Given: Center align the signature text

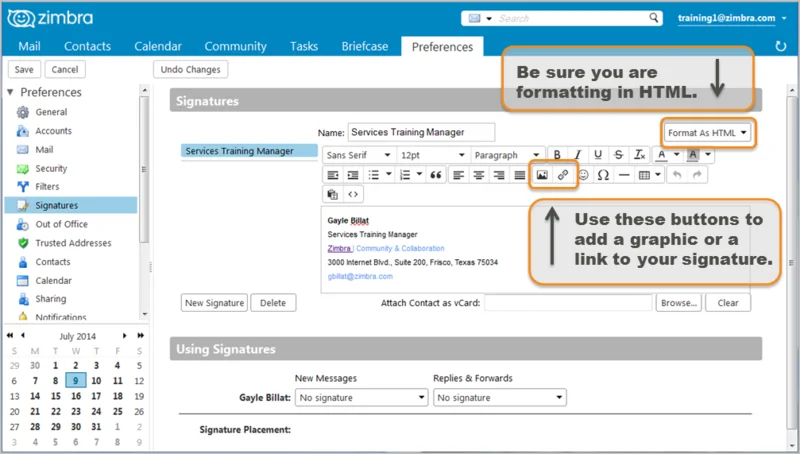Looking at the screenshot, I should point(479,175).
